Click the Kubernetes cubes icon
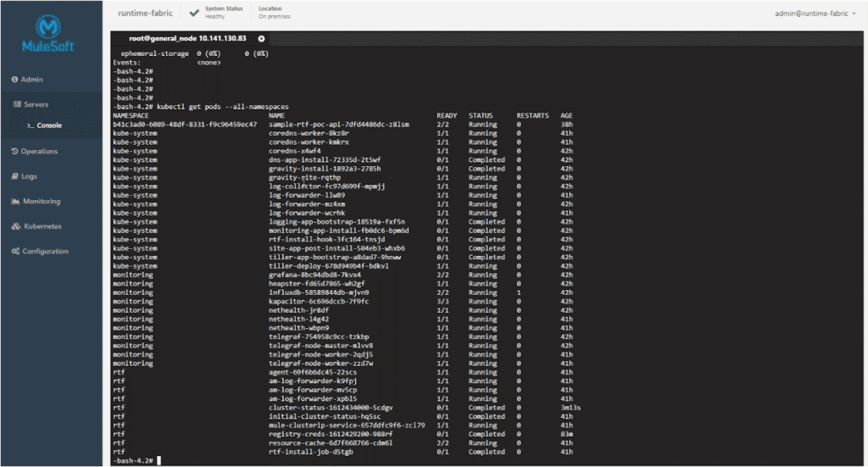 coord(16,225)
